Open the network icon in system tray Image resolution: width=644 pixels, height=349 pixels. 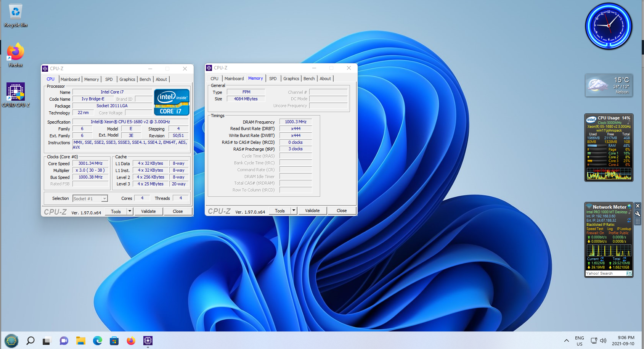tap(594, 341)
